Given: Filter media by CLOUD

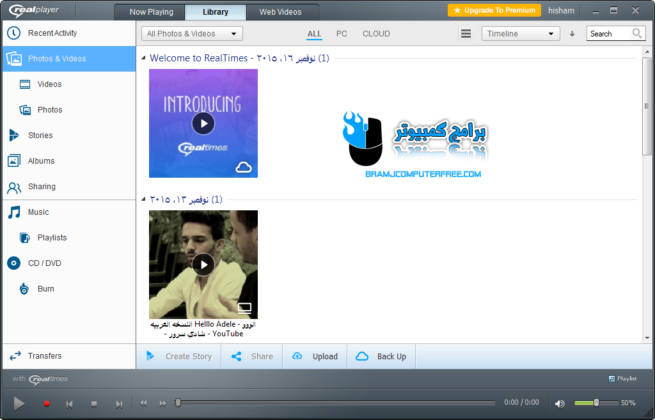Looking at the screenshot, I should click(x=376, y=34).
